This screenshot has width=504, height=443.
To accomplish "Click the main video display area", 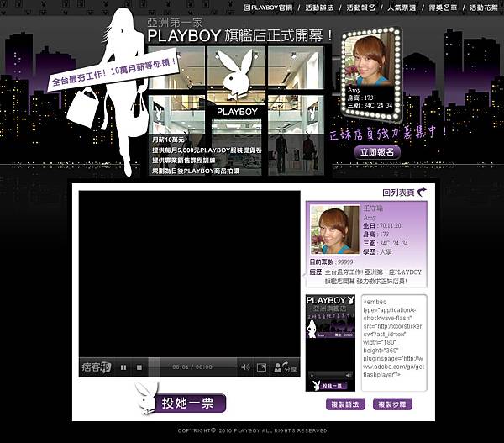I will click(x=190, y=274).
